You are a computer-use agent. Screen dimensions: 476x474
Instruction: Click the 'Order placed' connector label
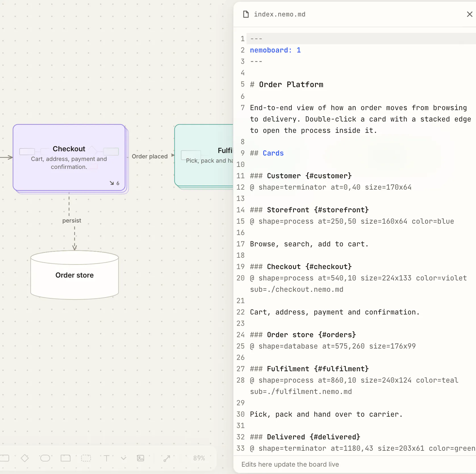click(150, 156)
